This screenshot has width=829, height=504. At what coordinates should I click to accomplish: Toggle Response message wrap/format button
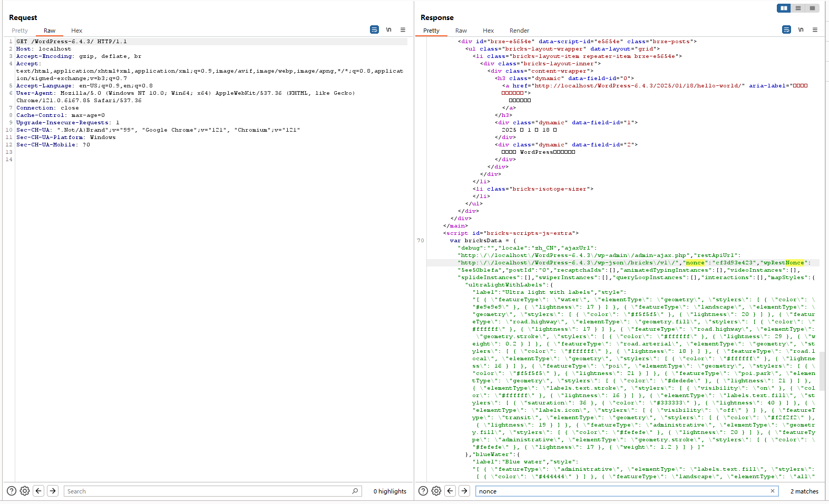[786, 30]
